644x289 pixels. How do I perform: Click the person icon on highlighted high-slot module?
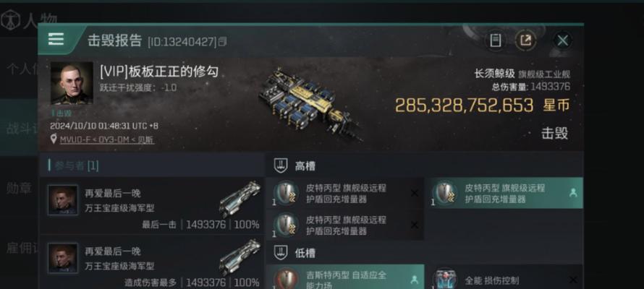click(573, 193)
